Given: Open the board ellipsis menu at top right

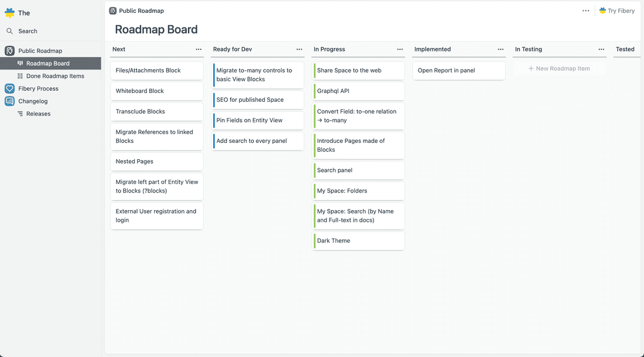Looking at the screenshot, I should [x=585, y=10].
